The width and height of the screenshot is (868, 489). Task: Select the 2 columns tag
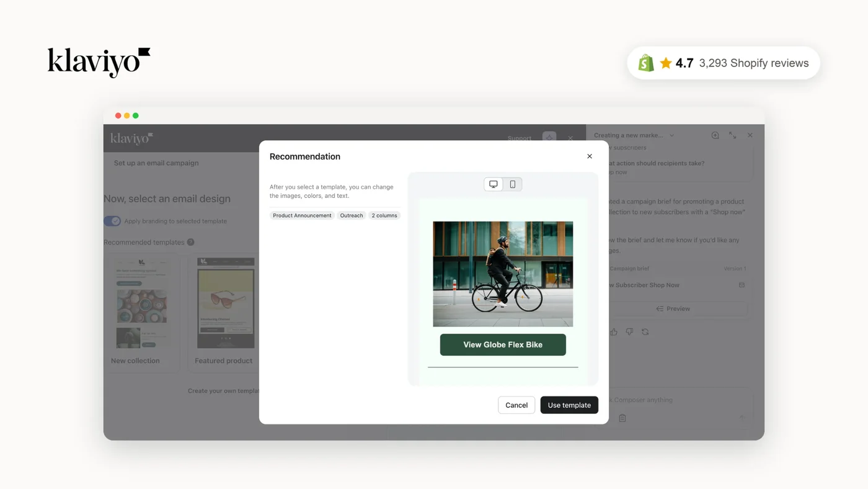pos(384,215)
